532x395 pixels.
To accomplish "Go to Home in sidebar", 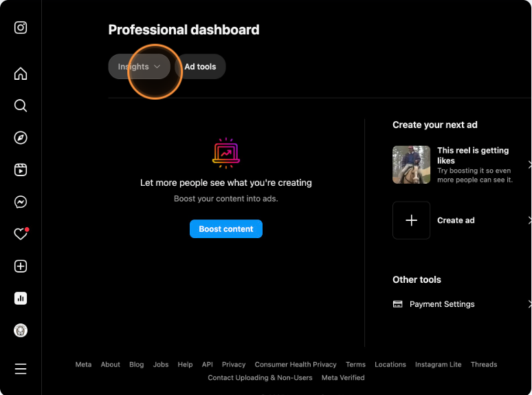I will coord(21,74).
